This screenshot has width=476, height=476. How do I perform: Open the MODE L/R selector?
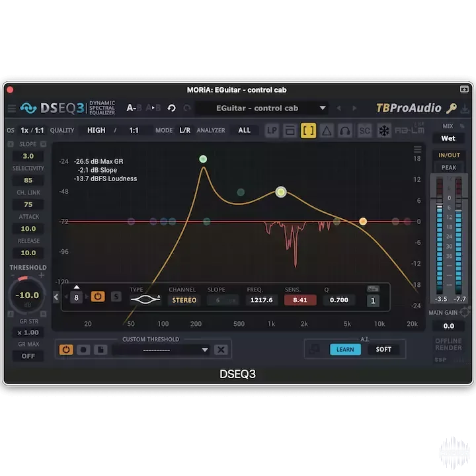click(184, 130)
